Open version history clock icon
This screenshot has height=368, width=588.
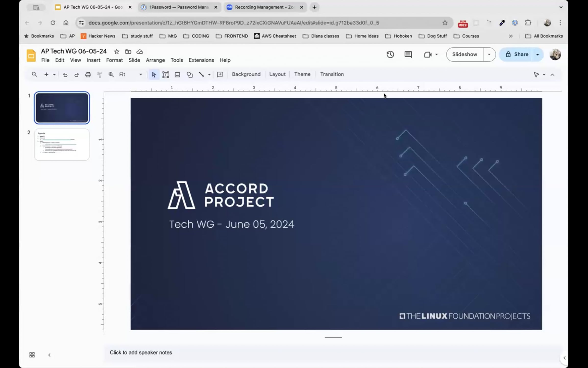[x=390, y=54]
